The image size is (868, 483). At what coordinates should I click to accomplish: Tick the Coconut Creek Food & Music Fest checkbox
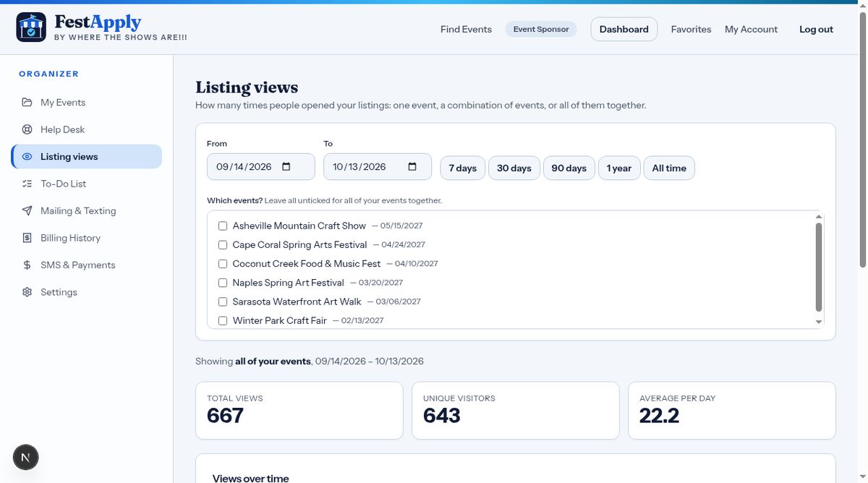(x=223, y=264)
